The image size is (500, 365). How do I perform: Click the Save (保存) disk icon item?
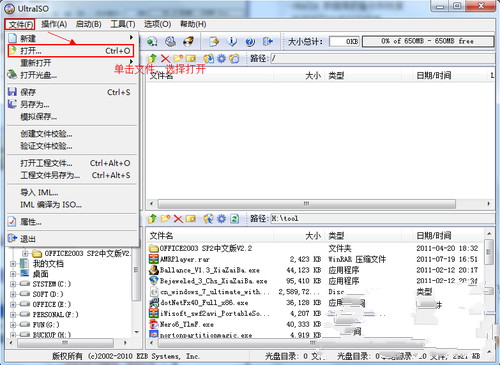point(12,92)
